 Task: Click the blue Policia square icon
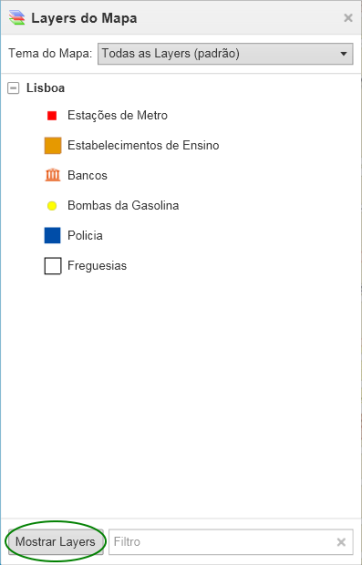click(52, 236)
